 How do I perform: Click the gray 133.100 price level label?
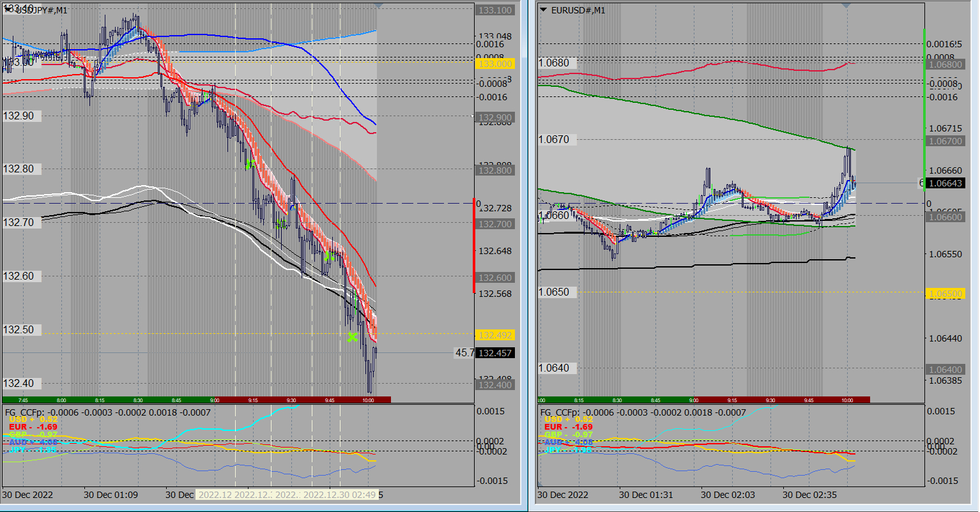click(x=496, y=10)
